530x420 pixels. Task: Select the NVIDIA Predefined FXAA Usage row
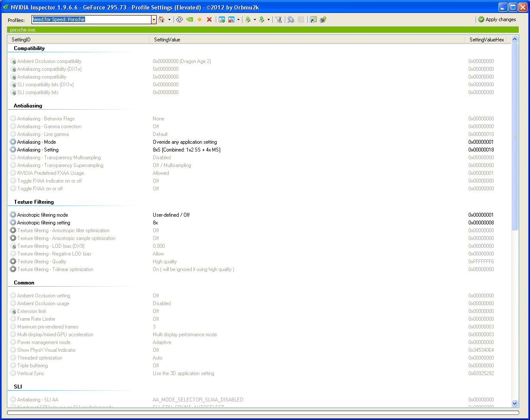tap(259, 173)
